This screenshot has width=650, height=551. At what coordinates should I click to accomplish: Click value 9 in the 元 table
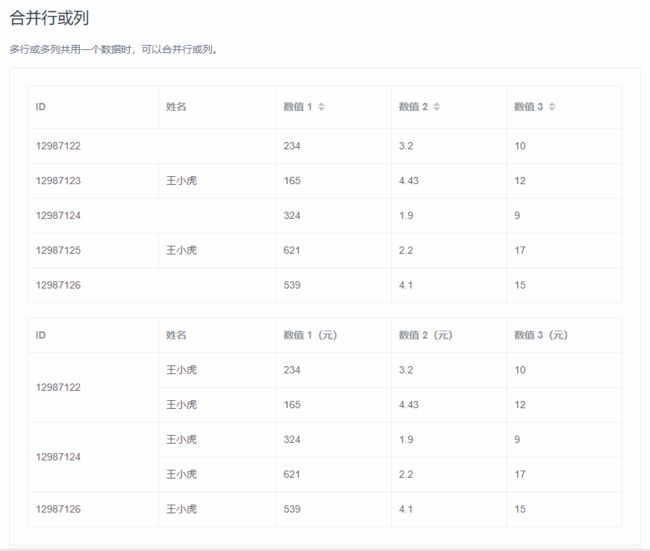pyautogui.click(x=517, y=439)
